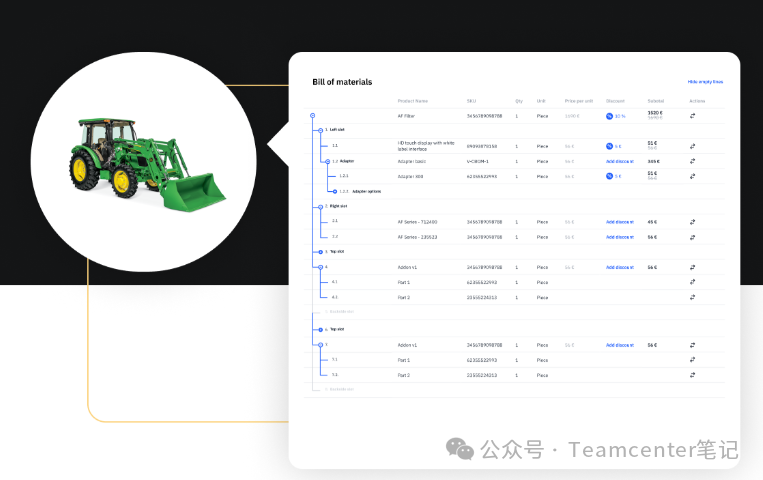Click swap icon for AF Series - 712400
This screenshot has height=480, width=763.
click(692, 222)
